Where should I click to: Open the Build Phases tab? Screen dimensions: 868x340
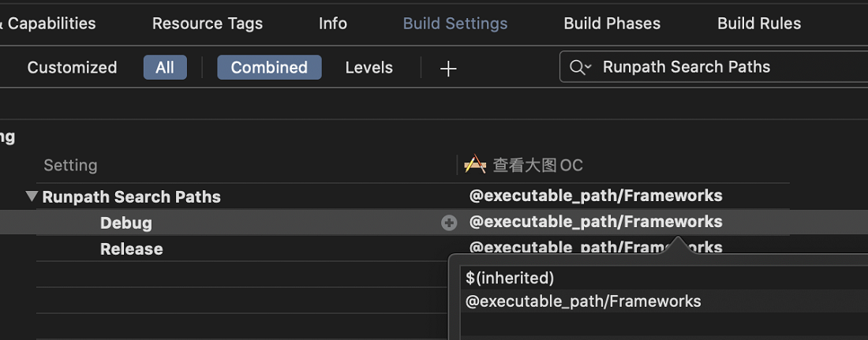point(612,23)
